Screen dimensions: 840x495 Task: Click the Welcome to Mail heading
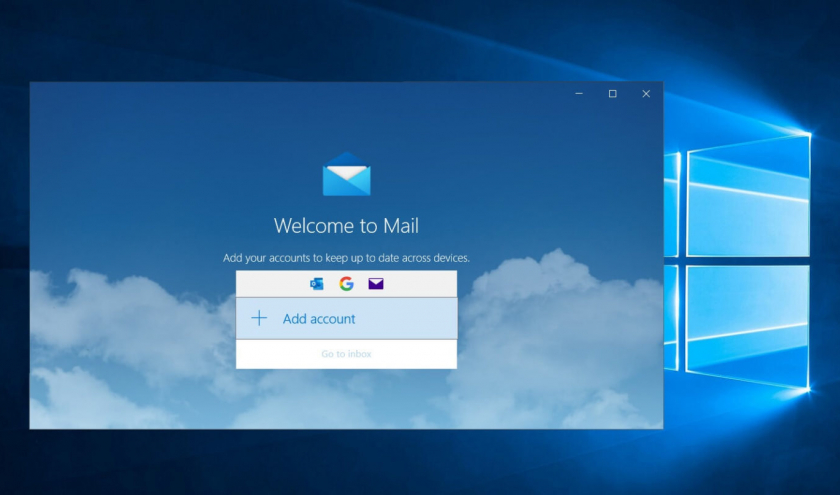click(x=346, y=226)
